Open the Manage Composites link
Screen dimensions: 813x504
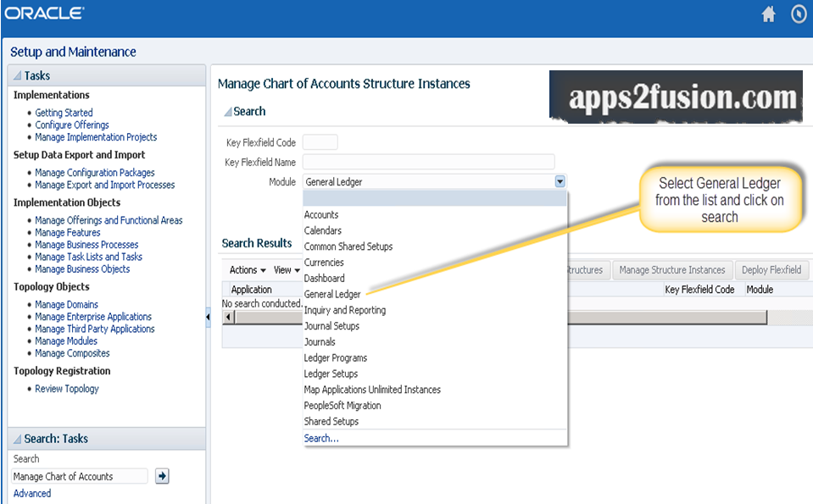pyautogui.click(x=73, y=353)
